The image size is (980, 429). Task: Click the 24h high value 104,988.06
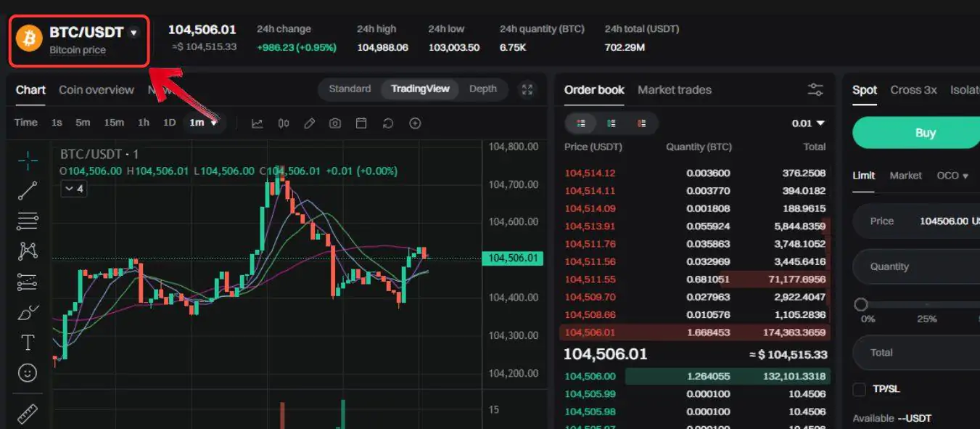(383, 47)
